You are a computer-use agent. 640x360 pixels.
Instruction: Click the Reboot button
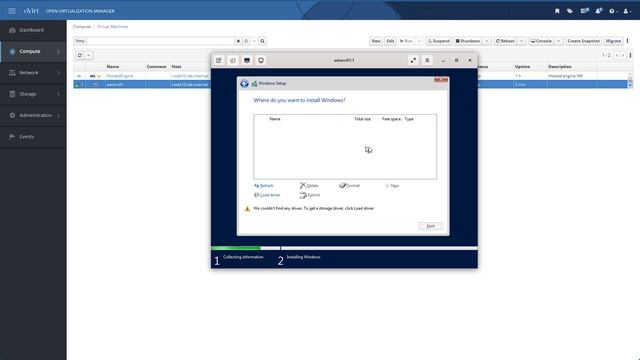pyautogui.click(x=505, y=41)
